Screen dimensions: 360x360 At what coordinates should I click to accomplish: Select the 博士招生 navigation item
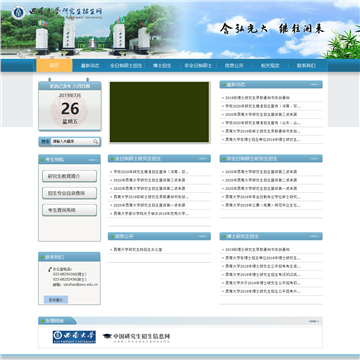coord(162,66)
